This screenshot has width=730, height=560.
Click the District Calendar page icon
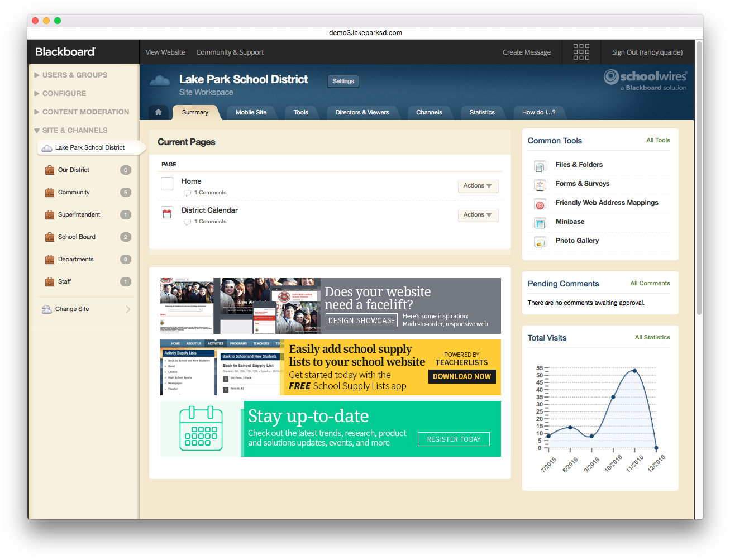click(167, 213)
